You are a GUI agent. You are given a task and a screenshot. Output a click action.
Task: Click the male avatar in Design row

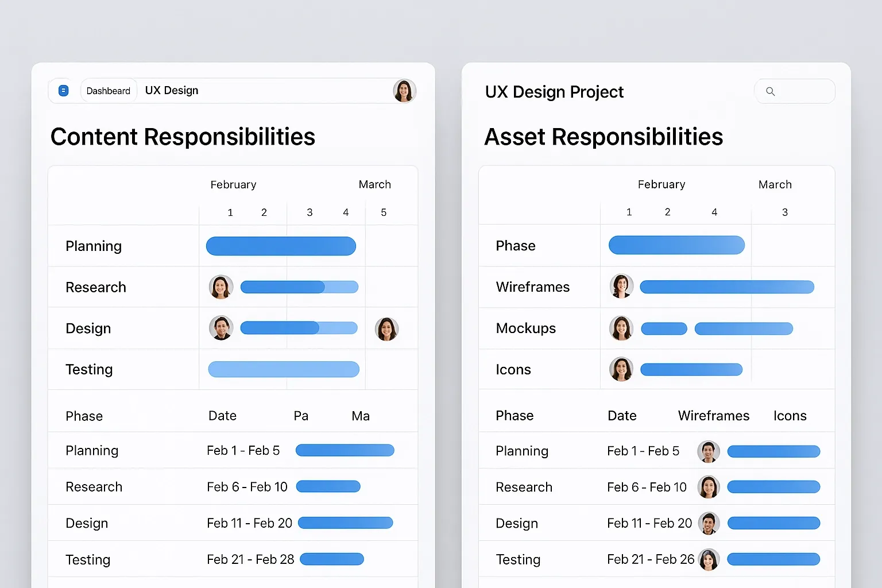point(221,328)
